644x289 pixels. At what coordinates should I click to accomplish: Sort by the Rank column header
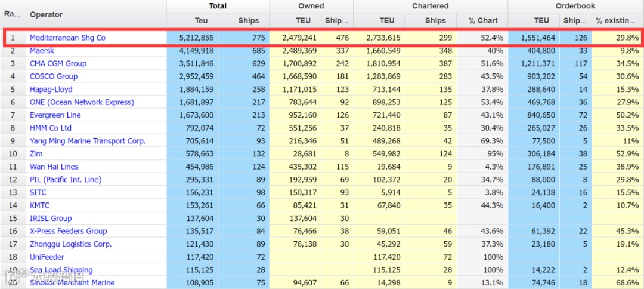(x=13, y=14)
